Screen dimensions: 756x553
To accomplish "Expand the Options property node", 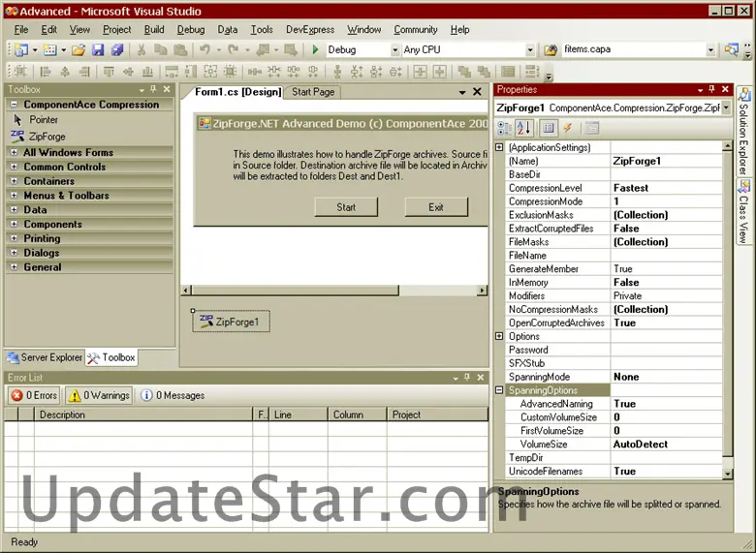I will [499, 336].
